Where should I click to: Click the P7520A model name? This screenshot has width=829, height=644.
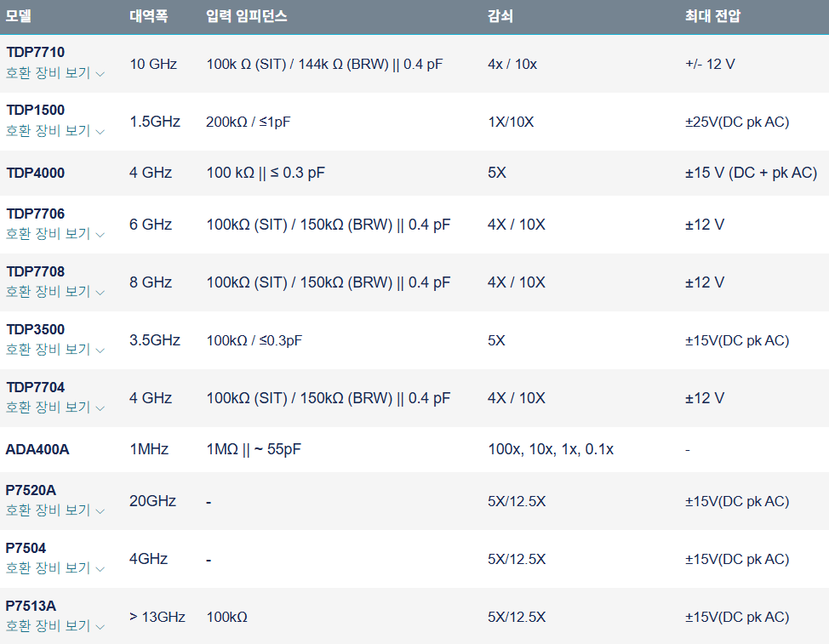pos(31,490)
